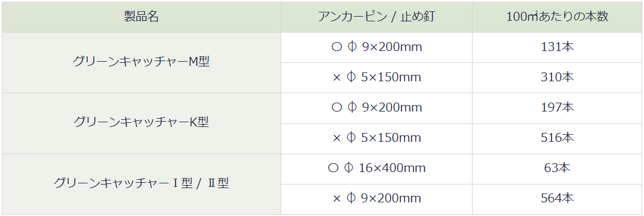Click the M型 ○ Φ 9×200mm cell

point(377,47)
